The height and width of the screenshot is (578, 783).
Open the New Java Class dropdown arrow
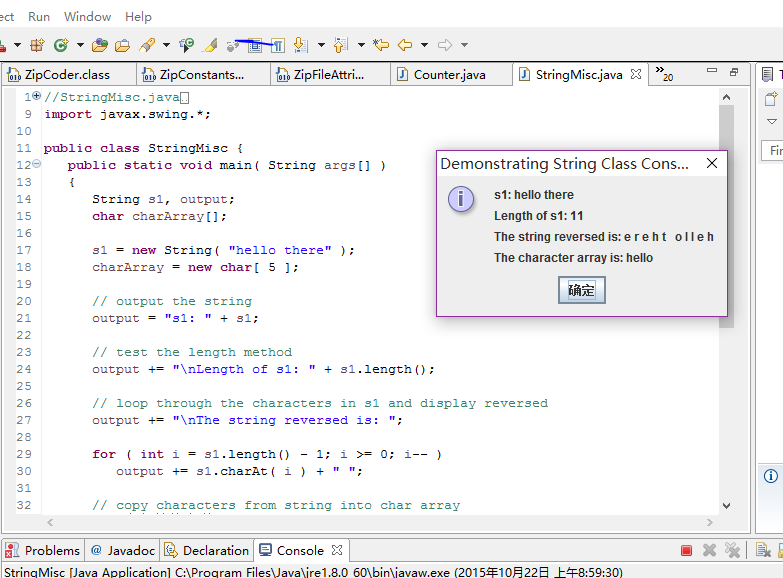point(80,45)
